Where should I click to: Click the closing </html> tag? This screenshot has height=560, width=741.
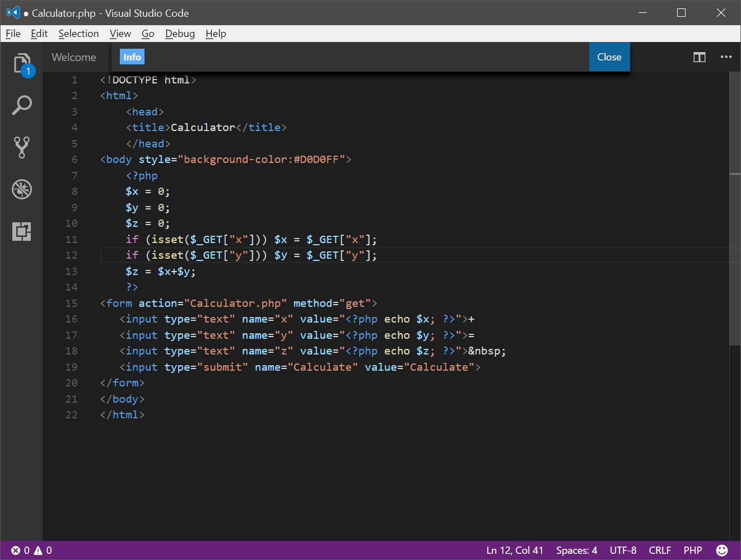[122, 415]
